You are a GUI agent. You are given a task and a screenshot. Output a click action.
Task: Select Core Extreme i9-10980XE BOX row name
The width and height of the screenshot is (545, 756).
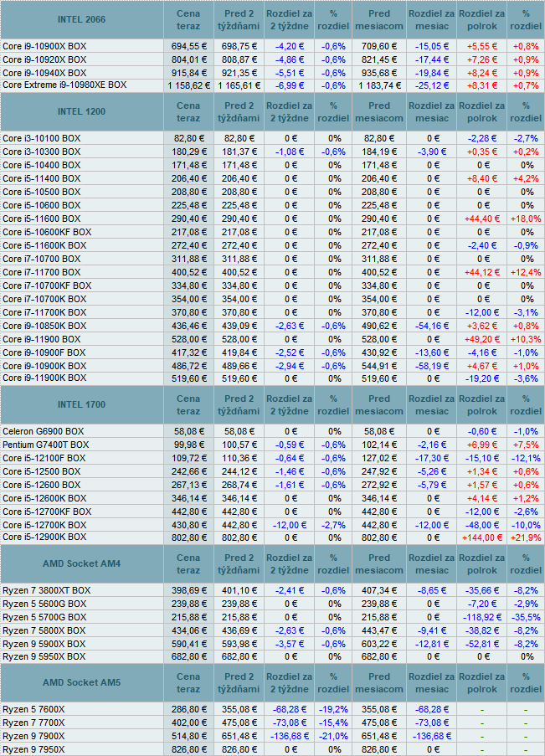(64, 85)
